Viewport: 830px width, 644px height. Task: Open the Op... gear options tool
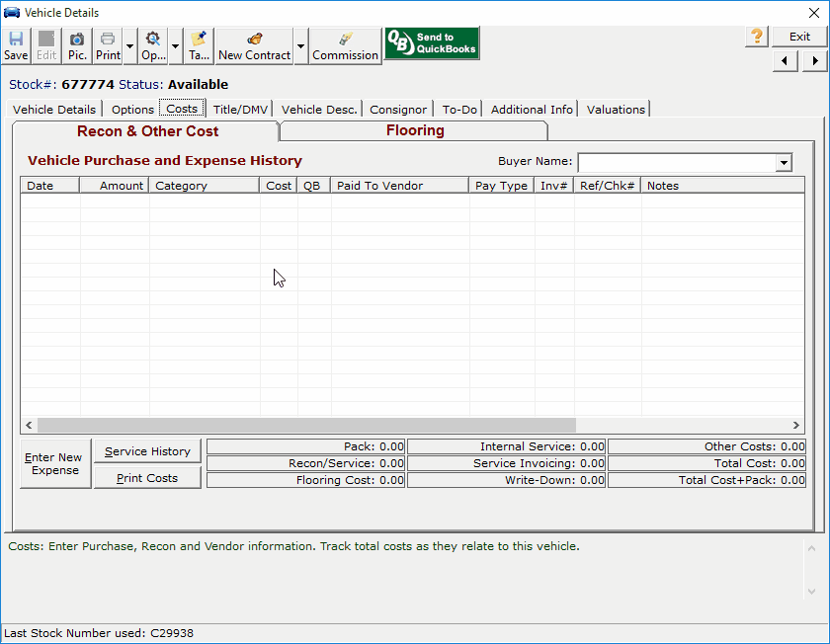[153, 45]
